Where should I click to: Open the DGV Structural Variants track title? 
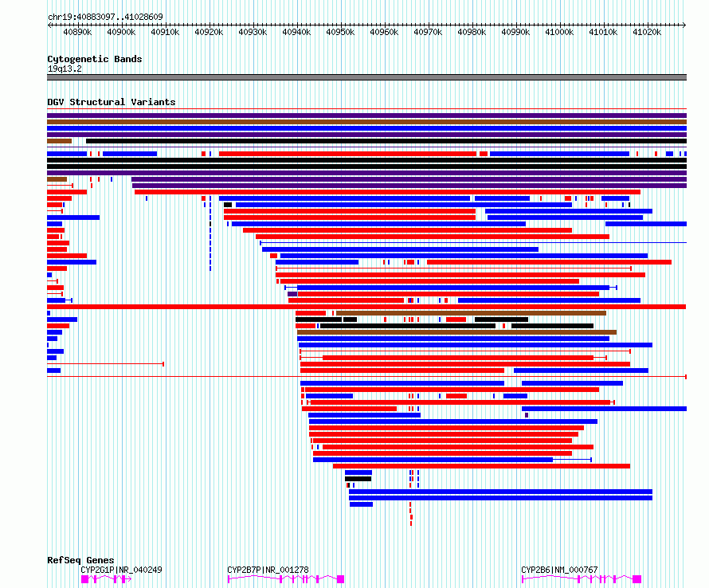(112, 102)
